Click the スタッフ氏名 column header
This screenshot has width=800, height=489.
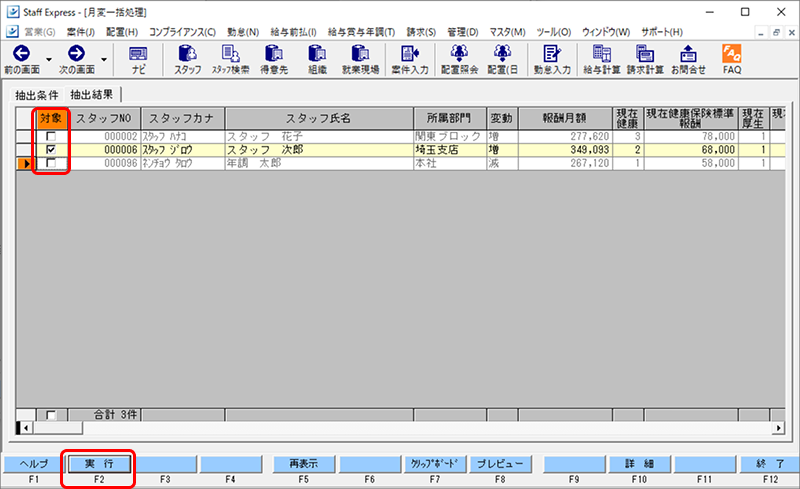point(318,118)
